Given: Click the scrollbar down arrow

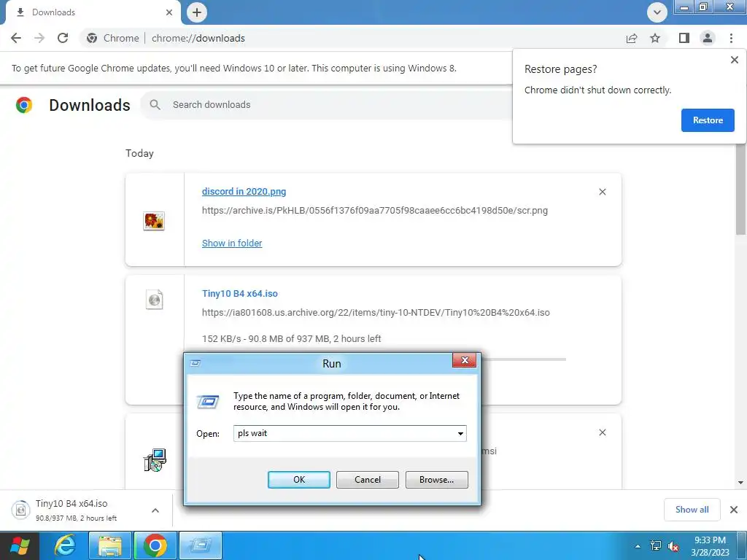Looking at the screenshot, I should click(x=740, y=483).
